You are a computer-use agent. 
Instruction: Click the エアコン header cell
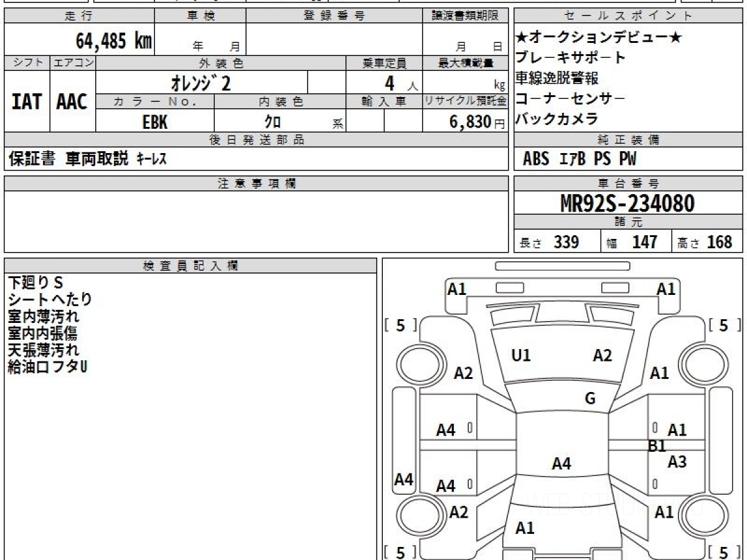[73, 63]
